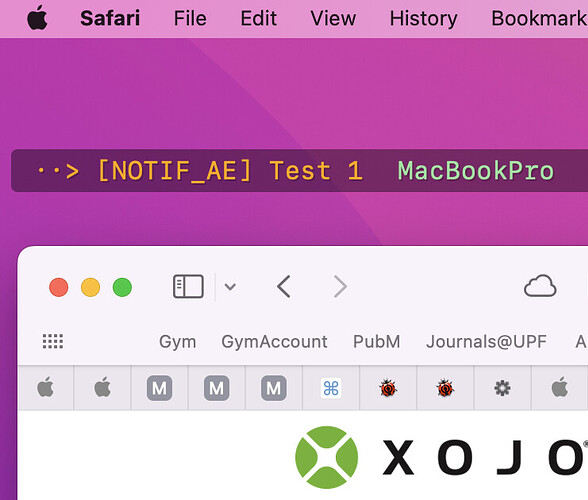The height and width of the screenshot is (500, 588).
Task: Click the XOJO wordmark text
Action: point(485,457)
